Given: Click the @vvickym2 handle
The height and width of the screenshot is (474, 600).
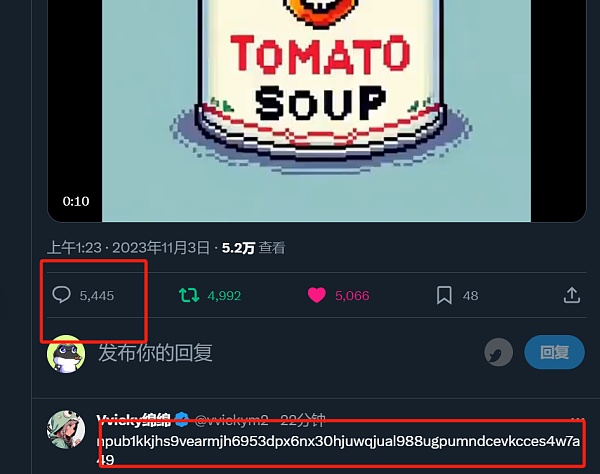Looking at the screenshot, I should tap(231, 420).
